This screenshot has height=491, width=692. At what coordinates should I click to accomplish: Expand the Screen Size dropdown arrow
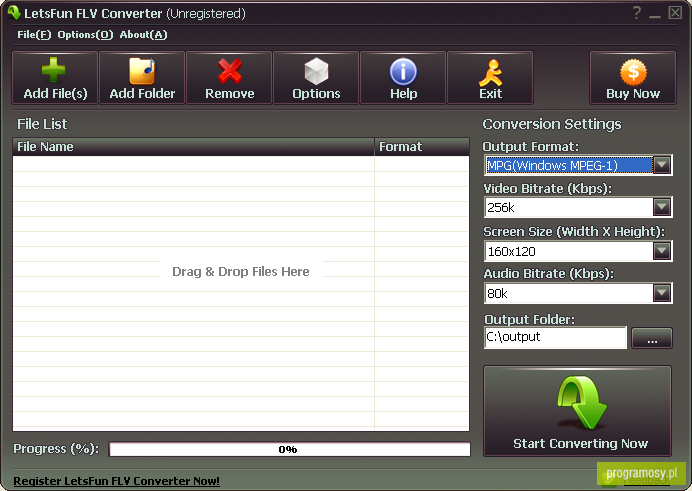pos(662,251)
